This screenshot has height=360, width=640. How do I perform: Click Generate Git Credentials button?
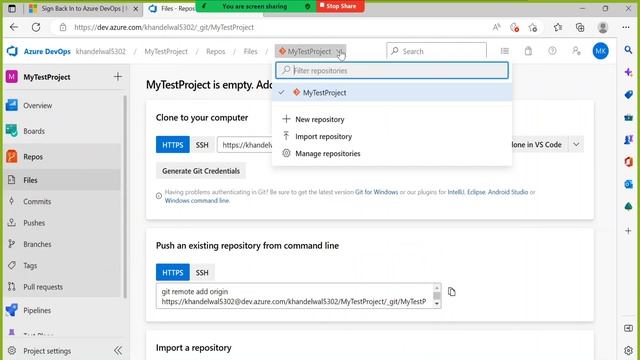(x=201, y=171)
